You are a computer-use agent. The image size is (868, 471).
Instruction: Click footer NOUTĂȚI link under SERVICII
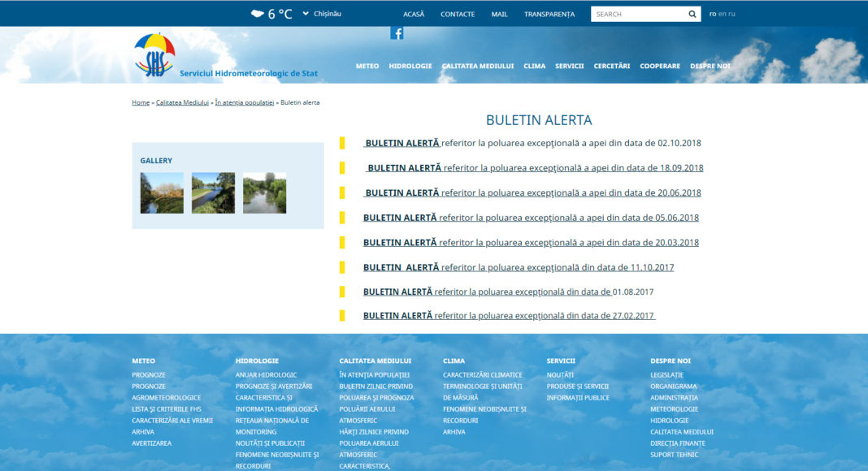tap(560, 375)
